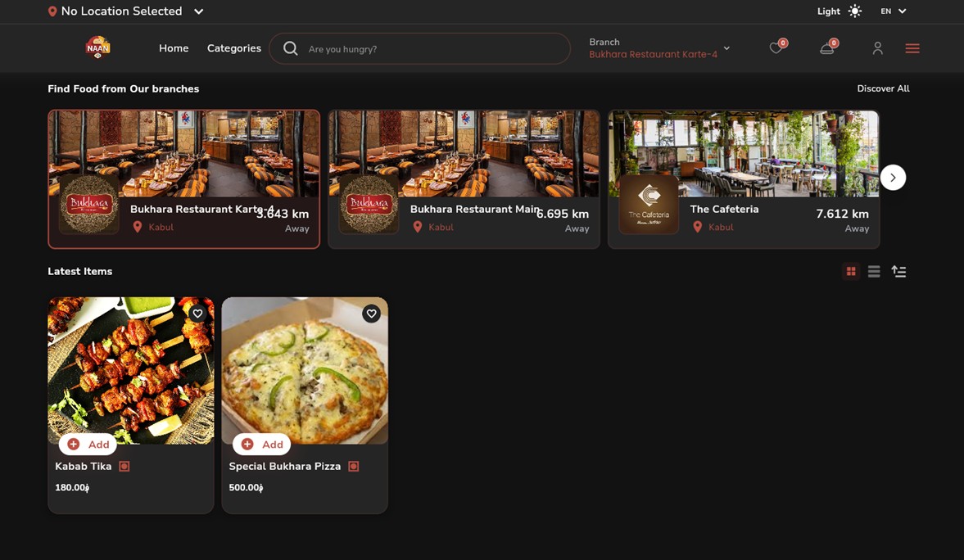Image resolution: width=964 pixels, height=560 pixels.
Task: Click the Discover All link
Action: point(883,88)
